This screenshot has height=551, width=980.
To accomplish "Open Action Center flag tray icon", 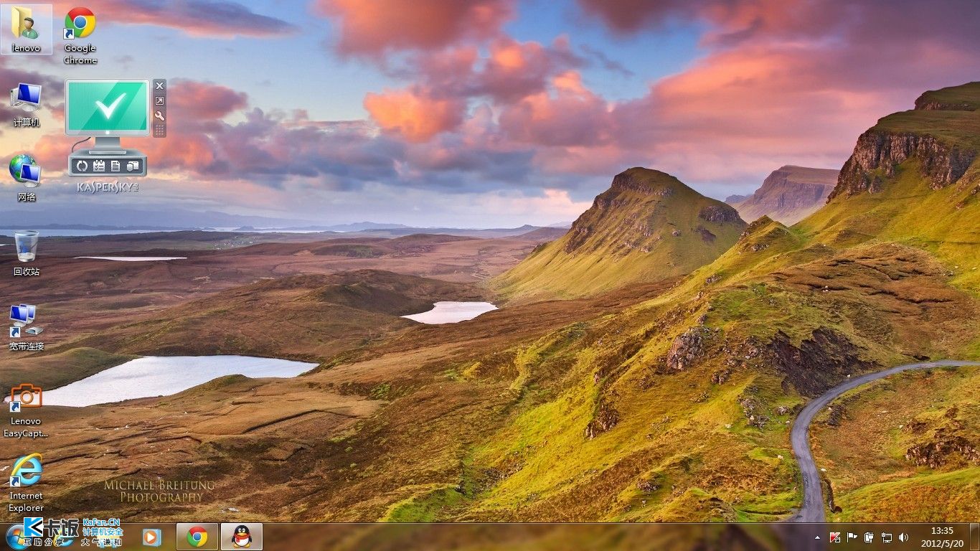I will point(852,537).
